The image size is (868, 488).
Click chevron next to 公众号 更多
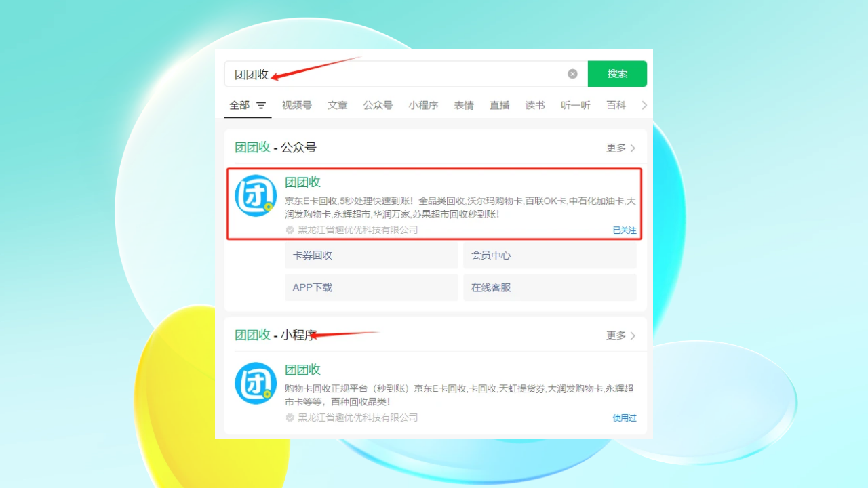[x=633, y=148]
